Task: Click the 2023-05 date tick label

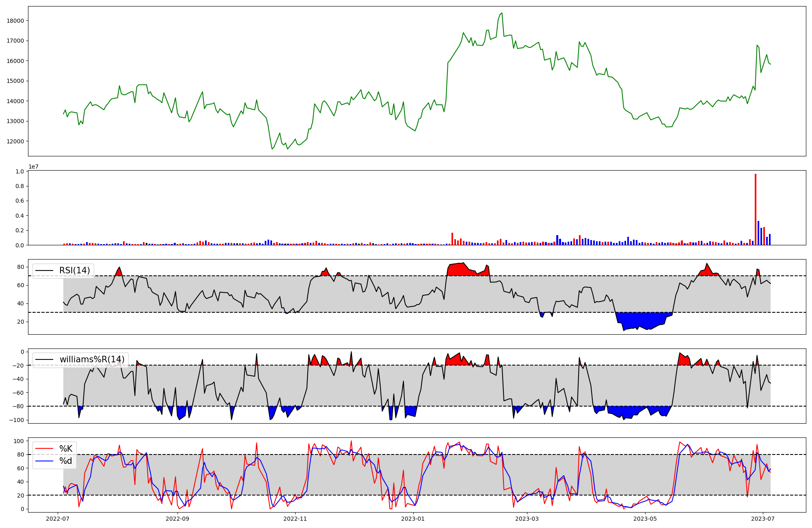Action: pyautogui.click(x=645, y=519)
